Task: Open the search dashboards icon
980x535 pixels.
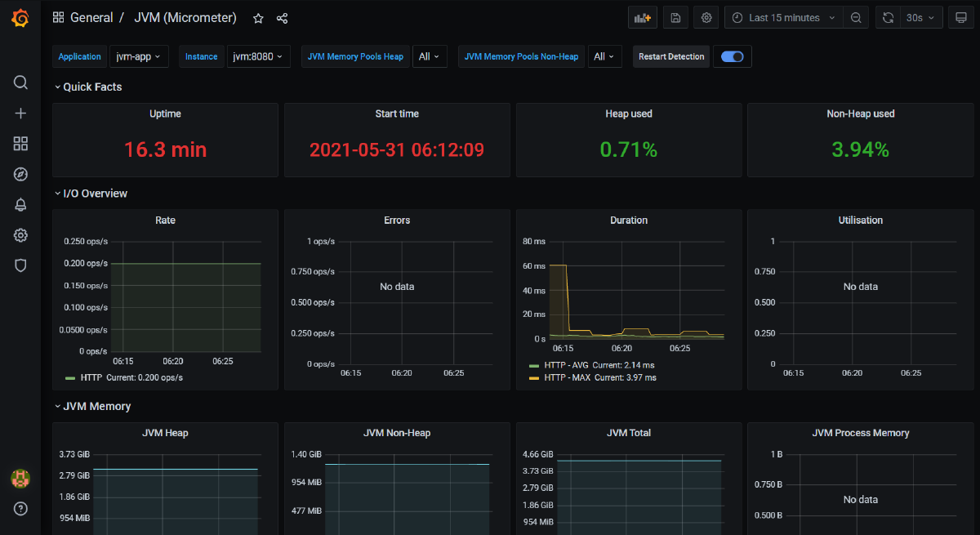Action: tap(20, 82)
